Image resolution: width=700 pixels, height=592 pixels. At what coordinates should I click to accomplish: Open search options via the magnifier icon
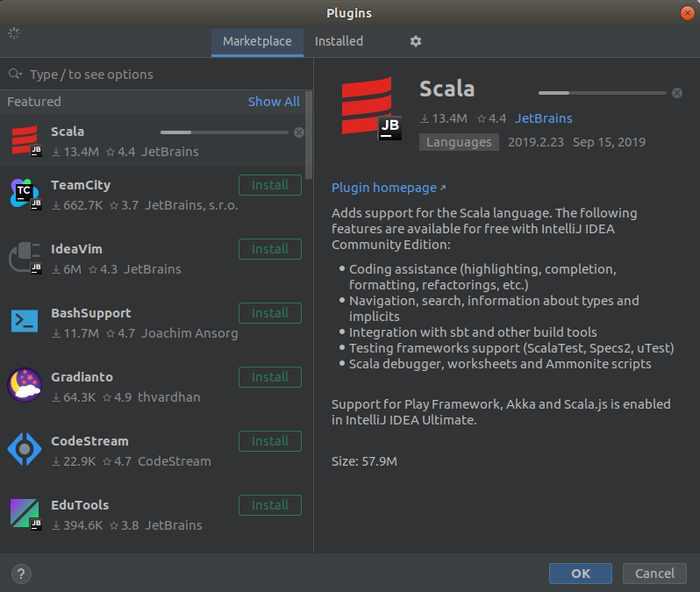click(x=15, y=75)
